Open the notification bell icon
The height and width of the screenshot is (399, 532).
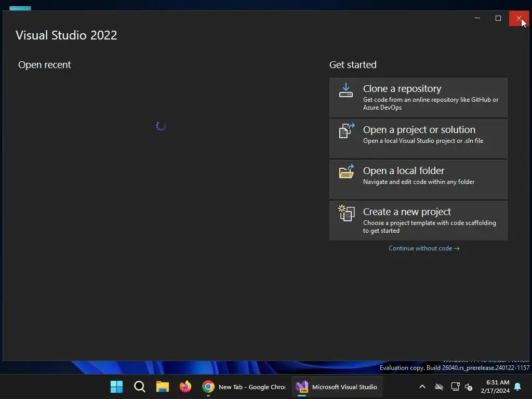(518, 387)
